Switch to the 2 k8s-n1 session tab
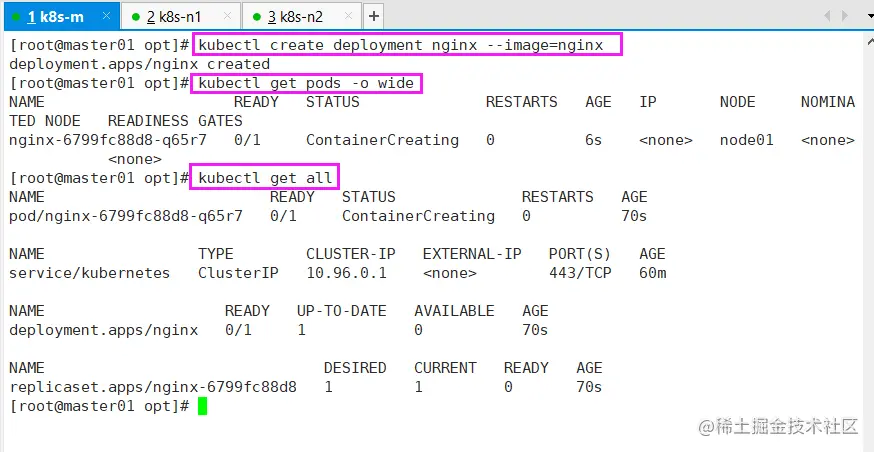The image size is (874, 452). point(181,17)
